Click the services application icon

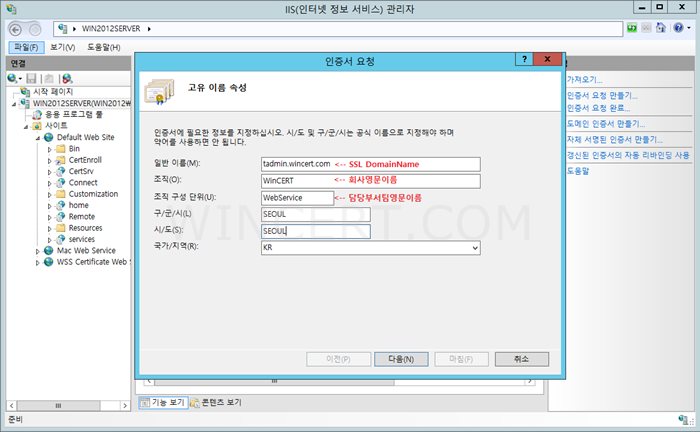(60, 239)
